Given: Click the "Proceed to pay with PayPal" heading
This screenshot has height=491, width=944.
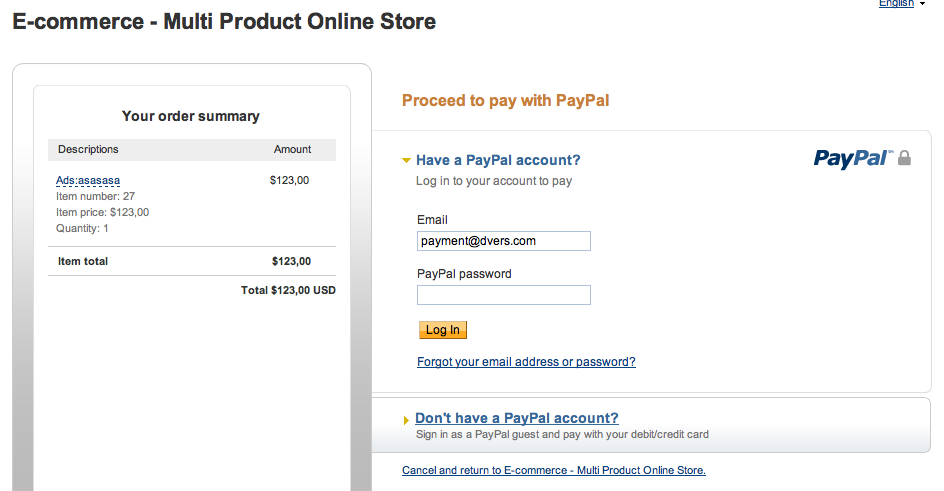Looking at the screenshot, I should coord(505,100).
